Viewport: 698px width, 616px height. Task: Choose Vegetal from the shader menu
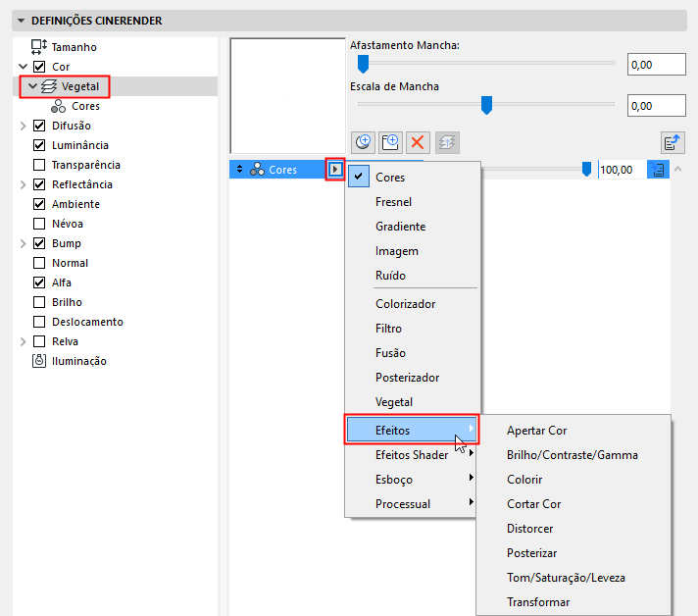[413, 402]
